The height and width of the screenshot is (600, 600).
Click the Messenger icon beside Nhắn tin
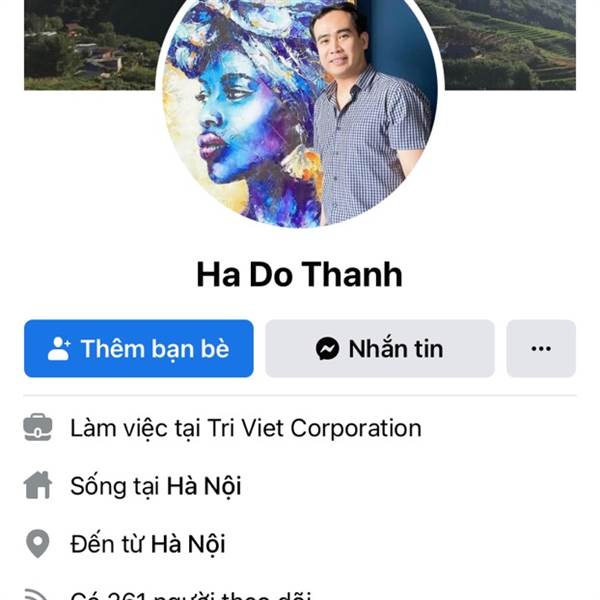[327, 349]
